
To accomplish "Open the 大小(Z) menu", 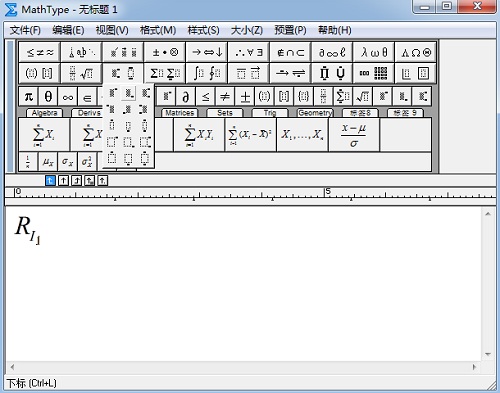I will (247, 30).
